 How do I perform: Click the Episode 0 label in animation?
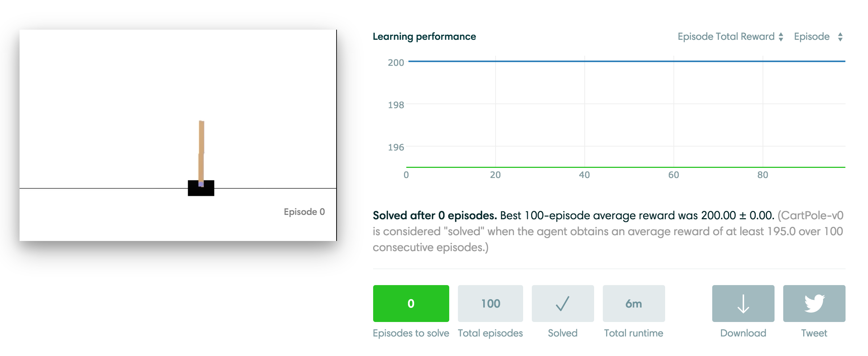(304, 212)
